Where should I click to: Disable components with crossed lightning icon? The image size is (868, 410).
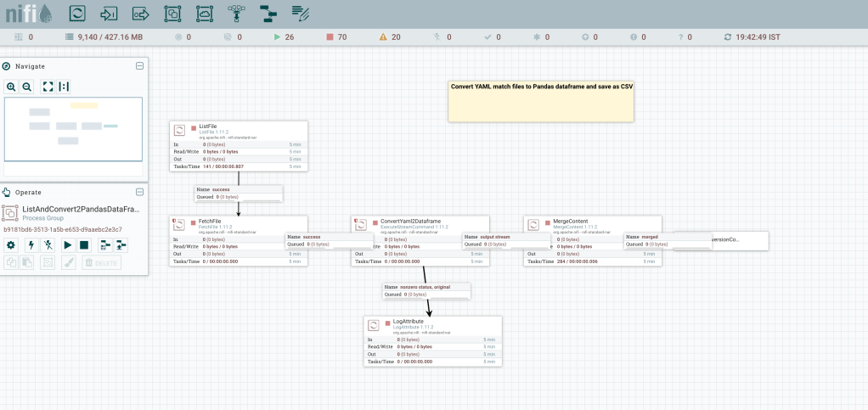[48, 245]
